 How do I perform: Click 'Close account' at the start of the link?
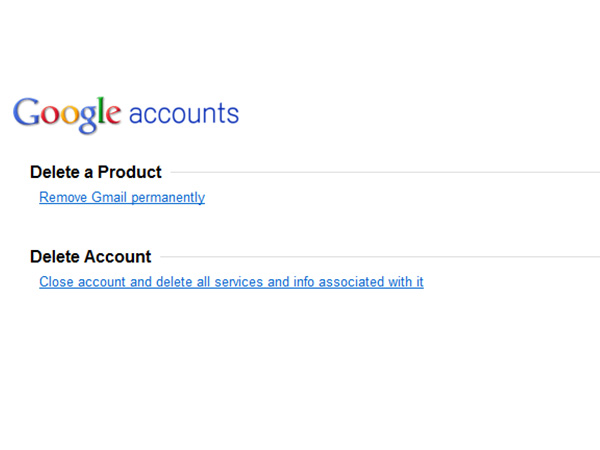83,282
